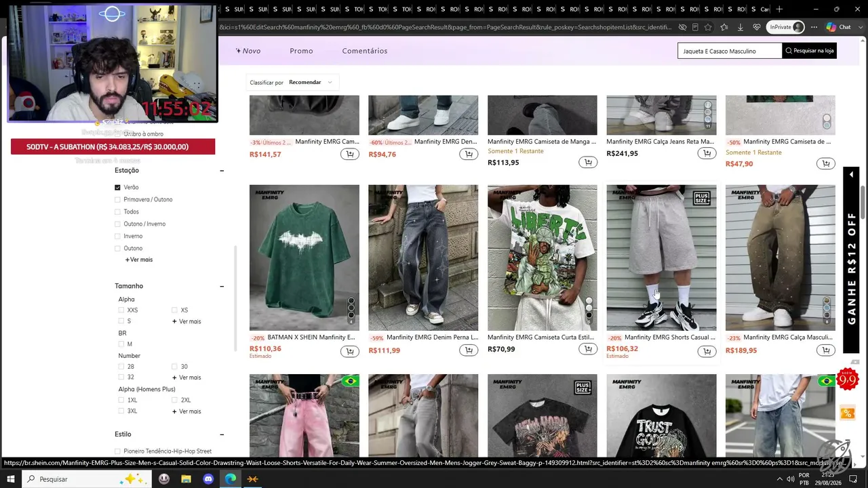Show more Homens Plus sizes via Ver mais
Screen dimensions: 868x488
[x=186, y=411]
